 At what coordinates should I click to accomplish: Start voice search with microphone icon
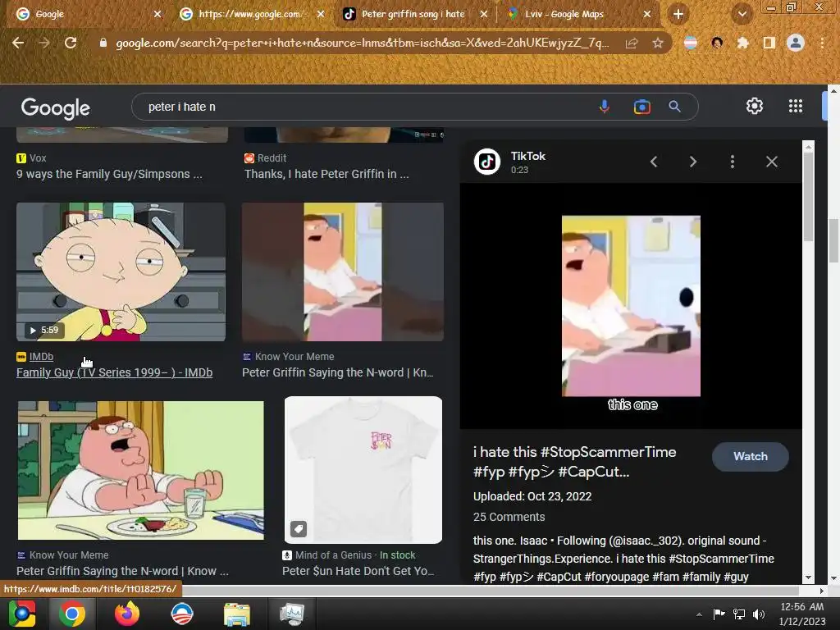(605, 107)
